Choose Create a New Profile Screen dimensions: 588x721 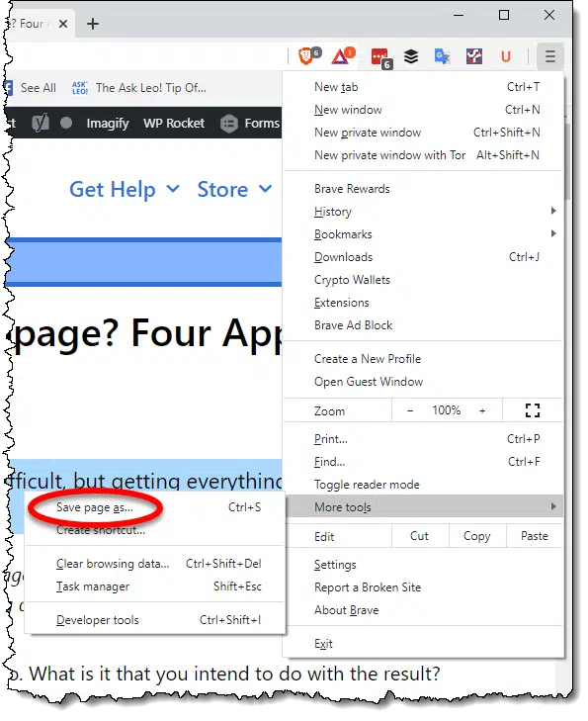coord(423,359)
